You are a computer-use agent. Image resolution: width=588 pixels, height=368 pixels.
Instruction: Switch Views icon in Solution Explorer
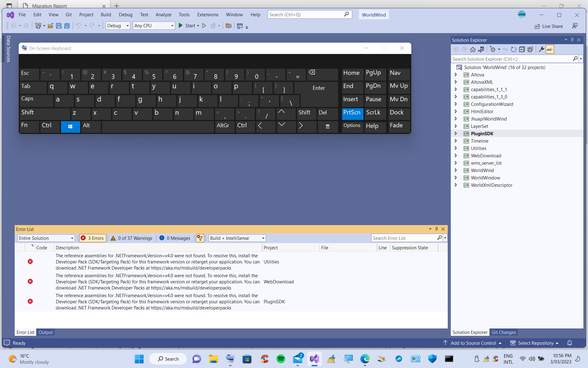click(x=481, y=49)
